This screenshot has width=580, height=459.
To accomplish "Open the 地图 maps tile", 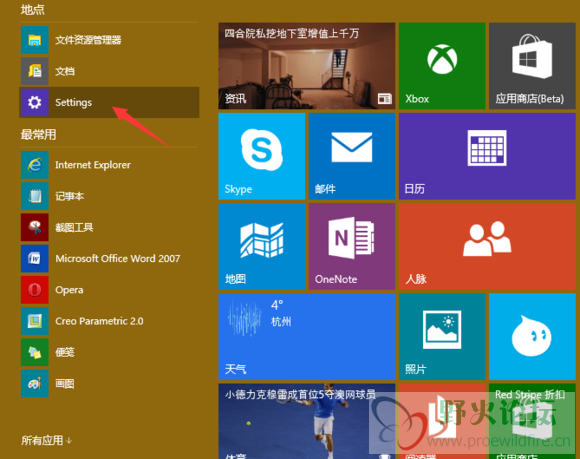I will tap(262, 246).
